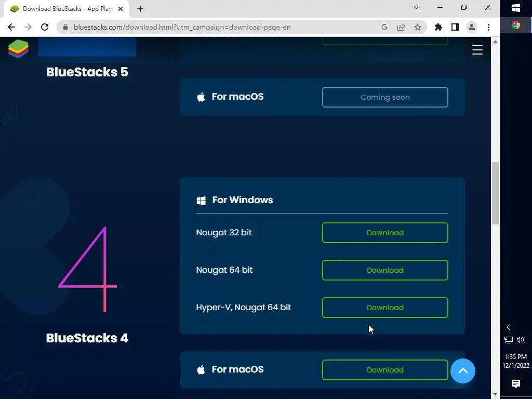
Task: Open the volume icon in system tray
Action: [521, 340]
